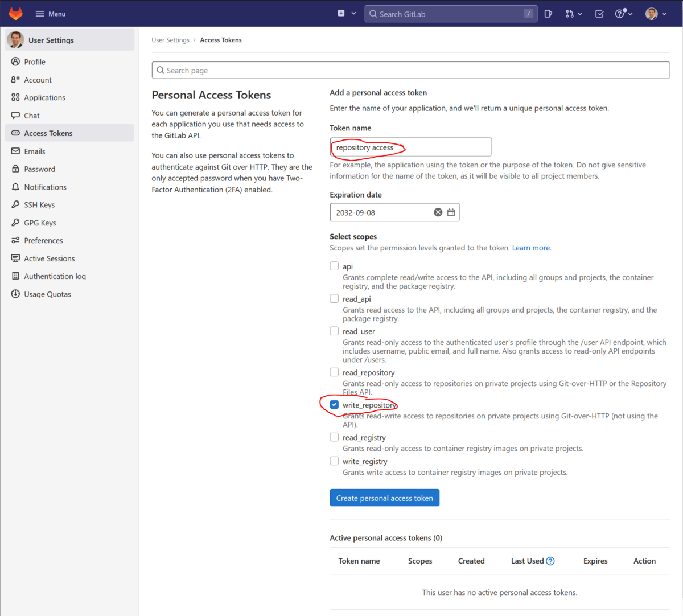Expand the user avatar dropdown
The width and height of the screenshot is (683, 616).
(656, 14)
